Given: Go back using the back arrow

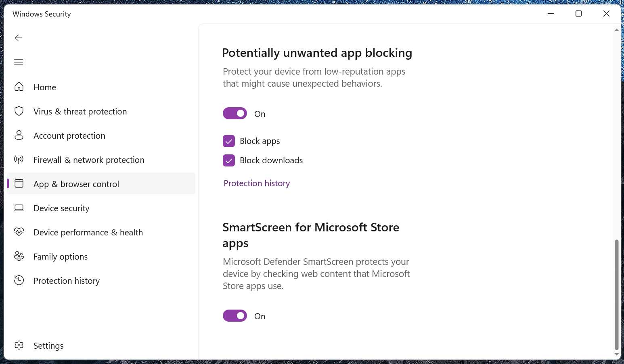Looking at the screenshot, I should pyautogui.click(x=18, y=37).
